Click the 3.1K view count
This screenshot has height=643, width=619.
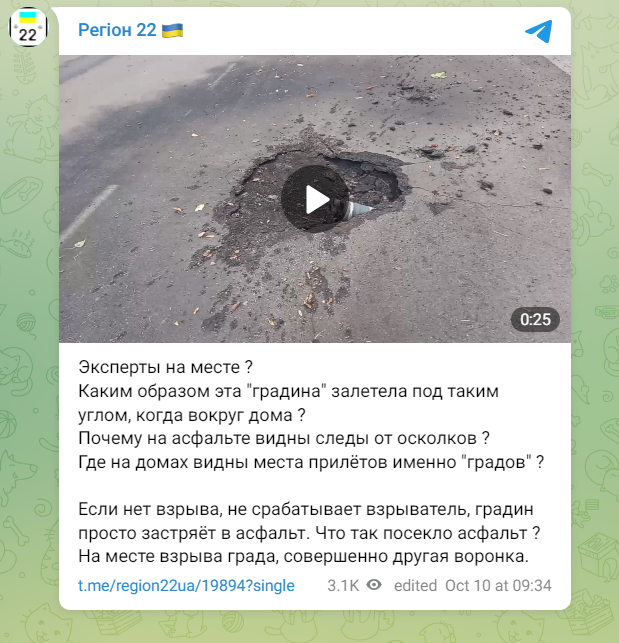pyautogui.click(x=343, y=586)
